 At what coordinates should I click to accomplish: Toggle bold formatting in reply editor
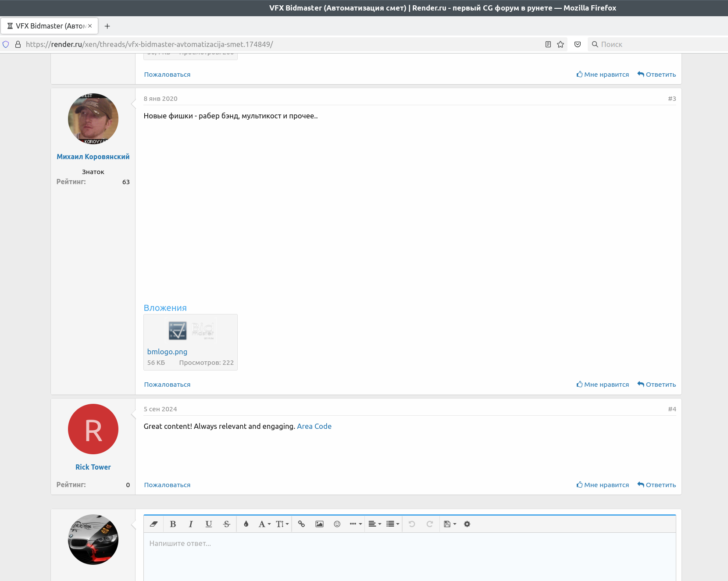pos(173,524)
